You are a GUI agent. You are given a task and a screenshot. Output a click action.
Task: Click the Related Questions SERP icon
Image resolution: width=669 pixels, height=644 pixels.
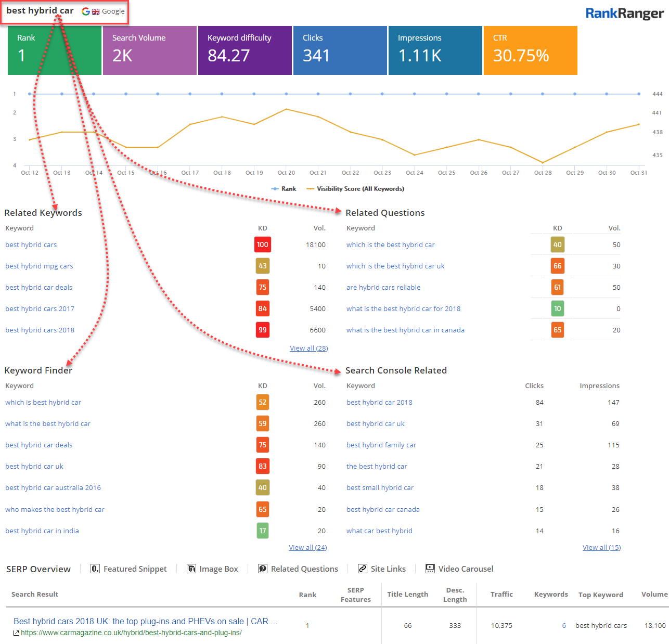pyautogui.click(x=263, y=569)
